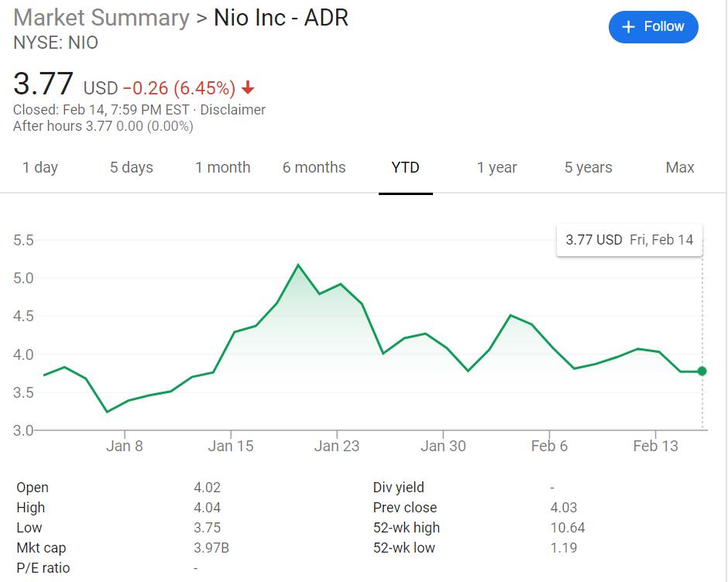Click the -0.26 (6.45%) price change
The image size is (728, 582).
click(179, 87)
